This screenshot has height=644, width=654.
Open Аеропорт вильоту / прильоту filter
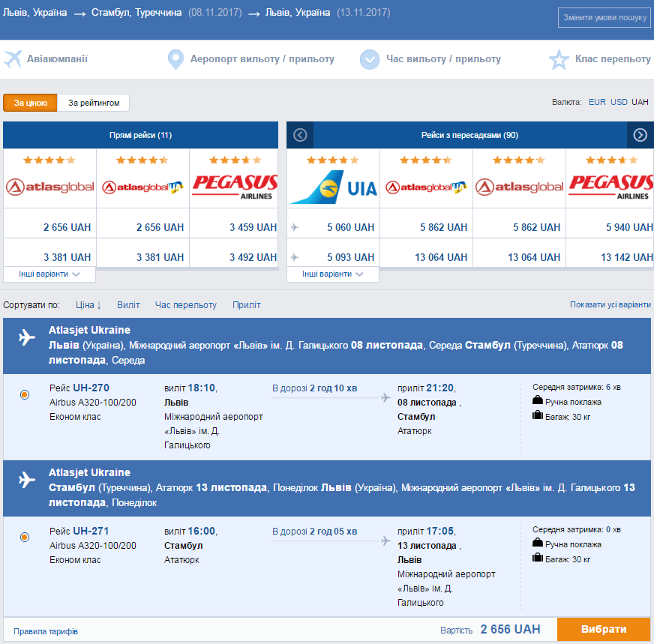tap(262, 58)
